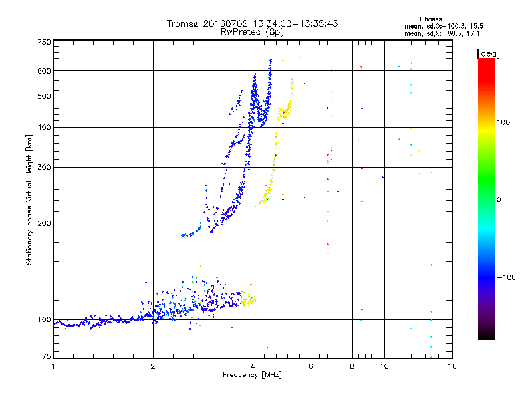The width and height of the screenshot is (532, 399).
Task: Click the yellow X-mode trace cluster near 450 km
Action: [285, 111]
